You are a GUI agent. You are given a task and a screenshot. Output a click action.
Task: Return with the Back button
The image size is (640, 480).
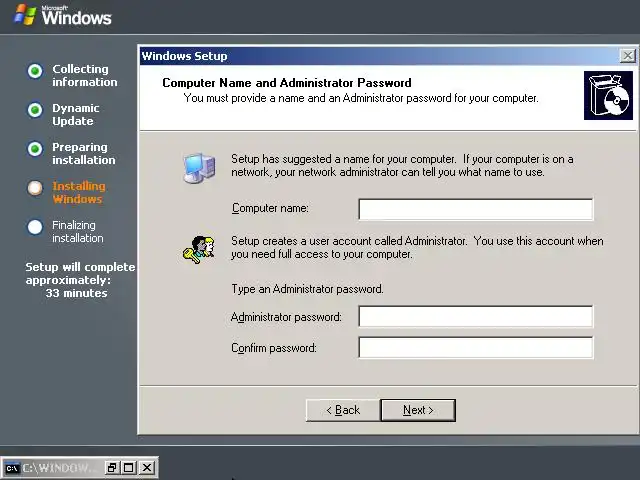(343, 410)
